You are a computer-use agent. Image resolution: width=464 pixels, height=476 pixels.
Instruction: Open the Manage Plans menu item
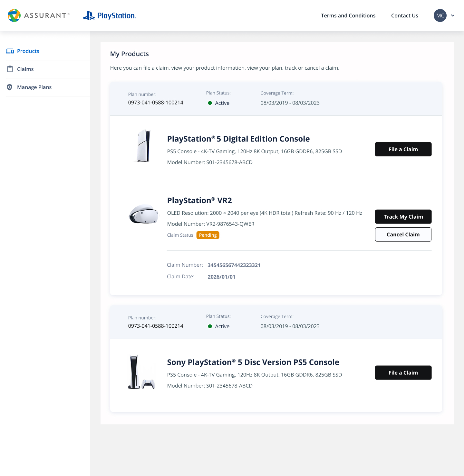click(x=34, y=87)
